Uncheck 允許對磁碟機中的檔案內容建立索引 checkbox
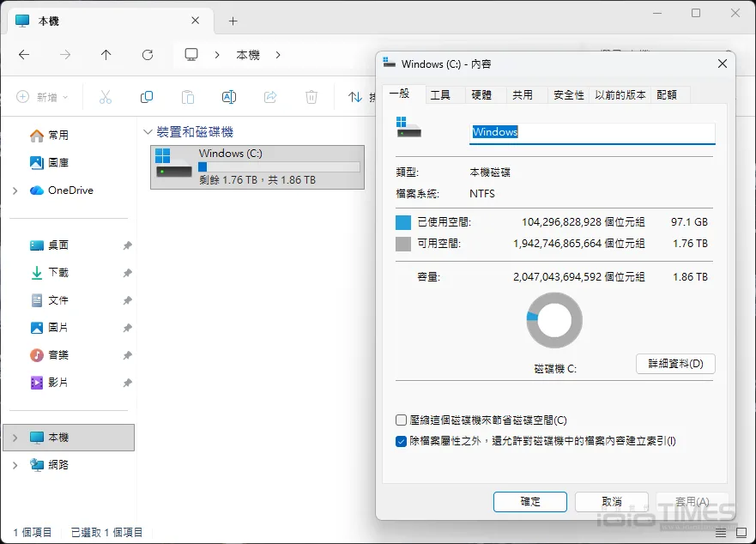This screenshot has width=756, height=544. click(401, 441)
